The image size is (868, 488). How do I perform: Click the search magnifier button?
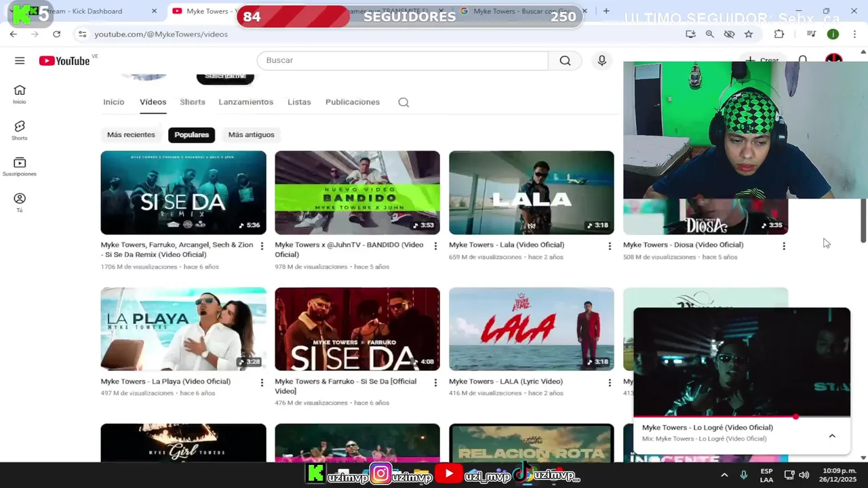click(x=565, y=60)
